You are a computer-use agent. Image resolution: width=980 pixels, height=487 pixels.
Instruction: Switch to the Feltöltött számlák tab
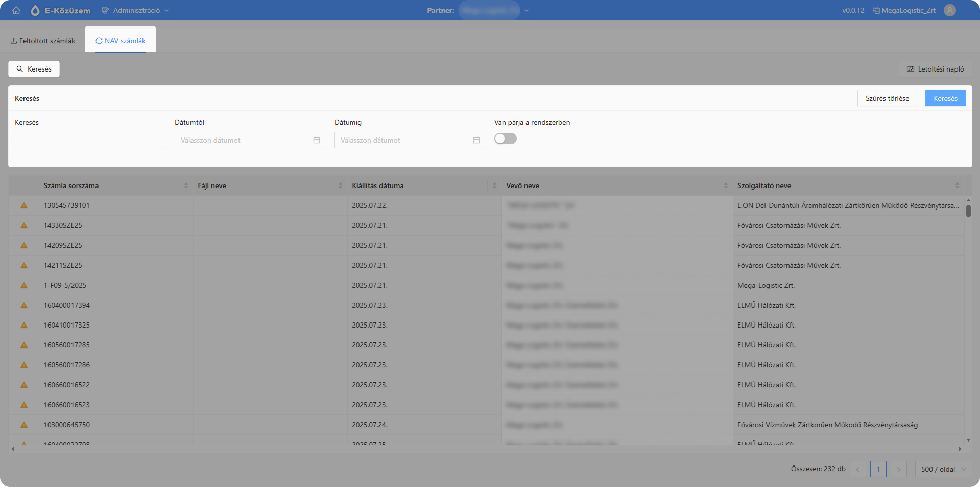point(43,41)
